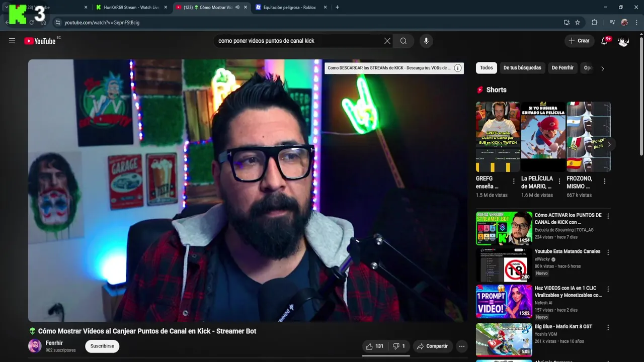This screenshot has width=644, height=362.
Task: Close the Equitación peligrosa Roblox tab
Action: click(326, 8)
